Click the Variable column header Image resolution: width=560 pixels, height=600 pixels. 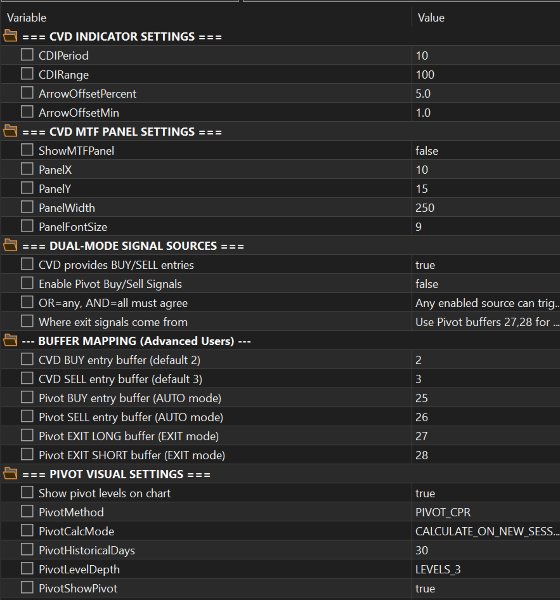26,18
